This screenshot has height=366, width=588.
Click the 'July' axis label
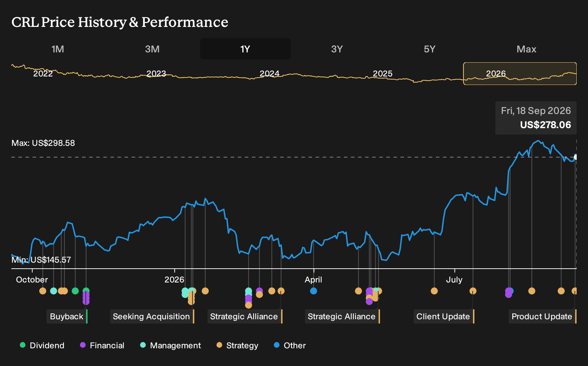click(x=454, y=280)
